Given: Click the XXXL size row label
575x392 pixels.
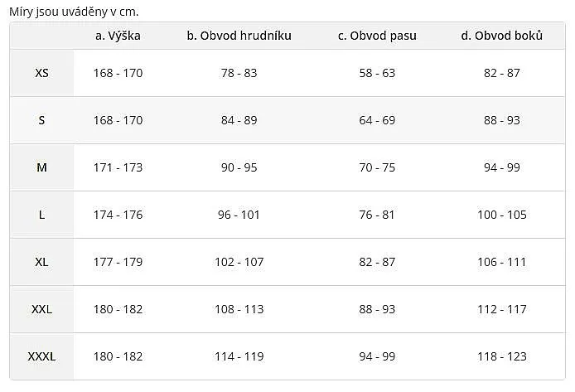Looking at the screenshot, I should click(x=41, y=356).
